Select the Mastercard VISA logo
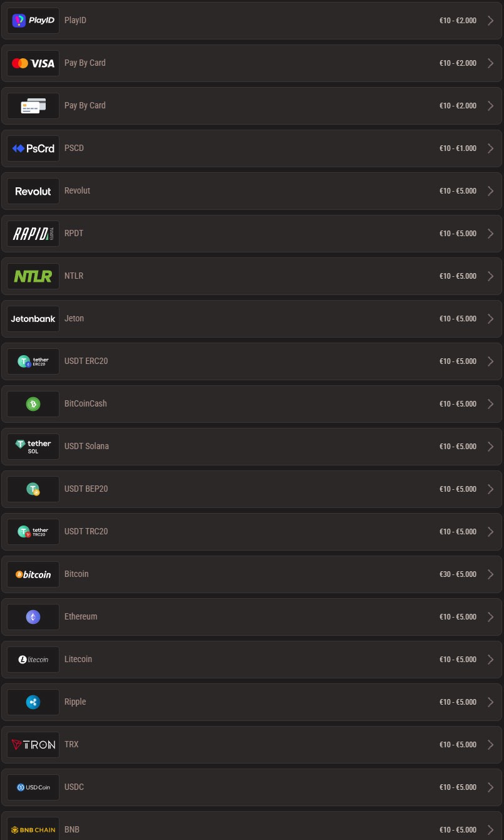Viewport: 504px width, 840px height. click(33, 63)
